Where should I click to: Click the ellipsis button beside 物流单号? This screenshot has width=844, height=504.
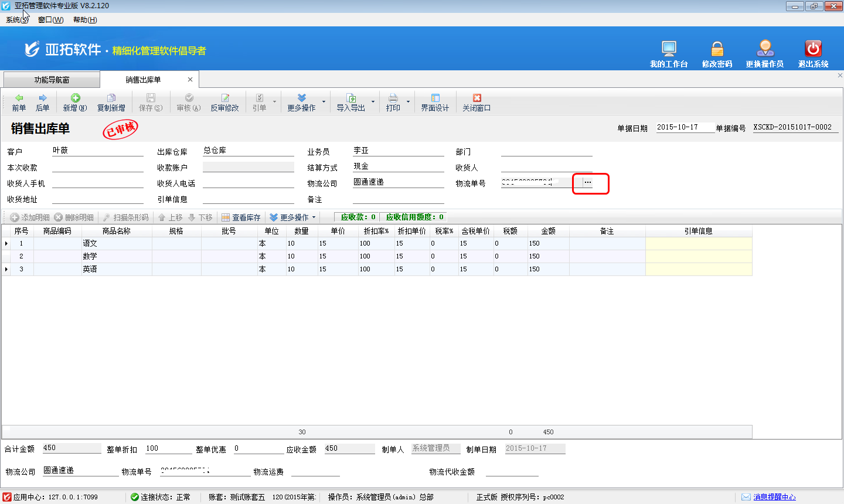[x=587, y=183]
